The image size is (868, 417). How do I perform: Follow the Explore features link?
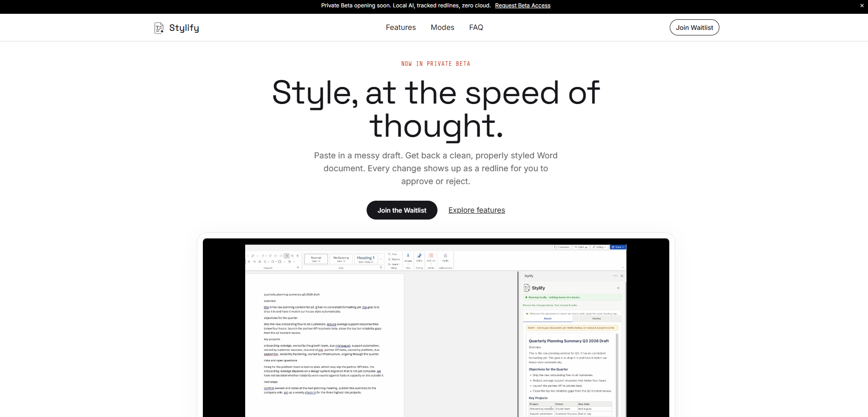[x=477, y=210]
